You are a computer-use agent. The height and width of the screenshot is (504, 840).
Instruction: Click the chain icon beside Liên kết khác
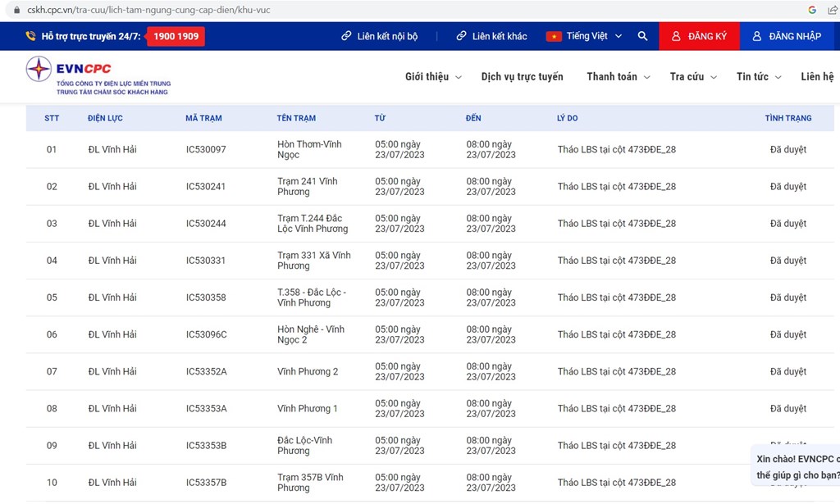click(x=461, y=36)
